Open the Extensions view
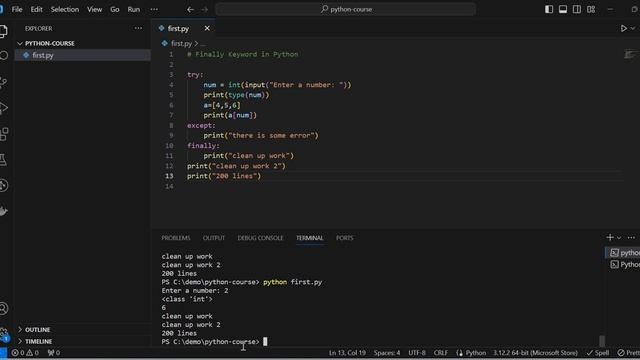Screen dimensions: 640x360 4,134
